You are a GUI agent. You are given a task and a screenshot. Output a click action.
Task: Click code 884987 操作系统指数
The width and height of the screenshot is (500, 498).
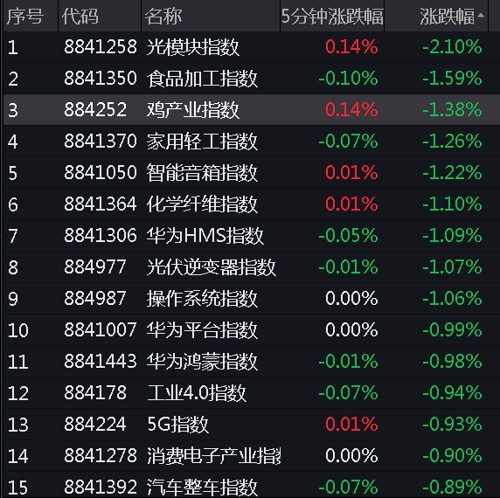pos(95,298)
